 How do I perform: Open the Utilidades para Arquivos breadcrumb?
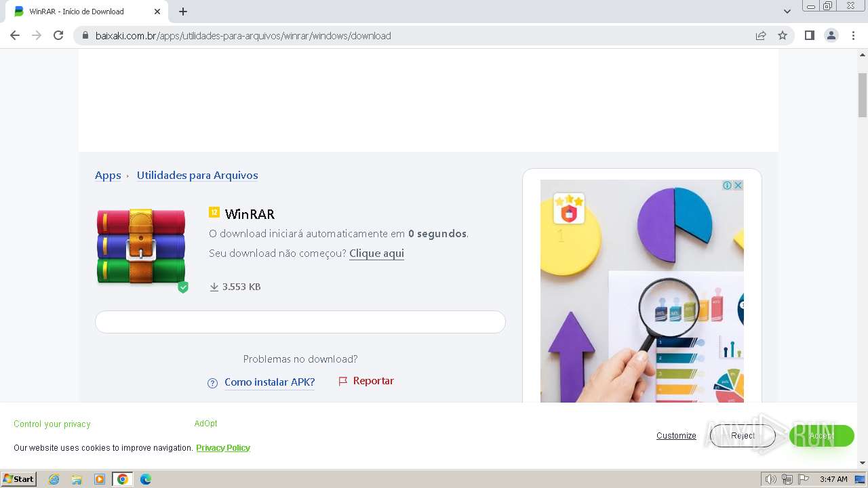click(197, 176)
